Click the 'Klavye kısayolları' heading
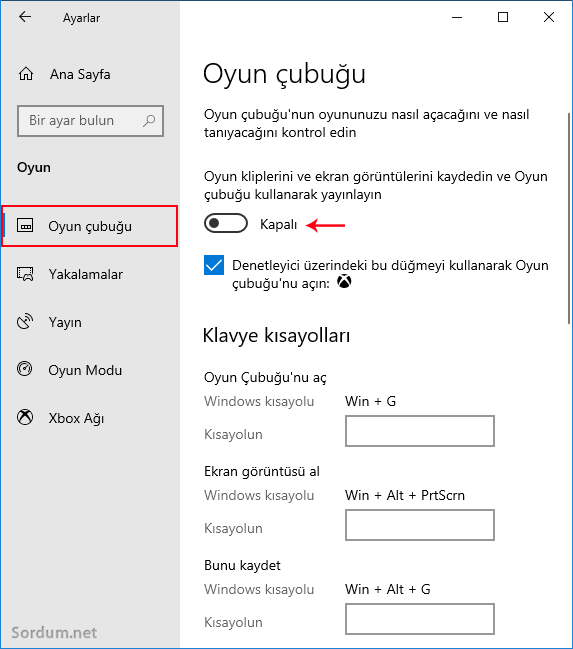Image resolution: width=573 pixels, height=649 pixels. click(276, 336)
